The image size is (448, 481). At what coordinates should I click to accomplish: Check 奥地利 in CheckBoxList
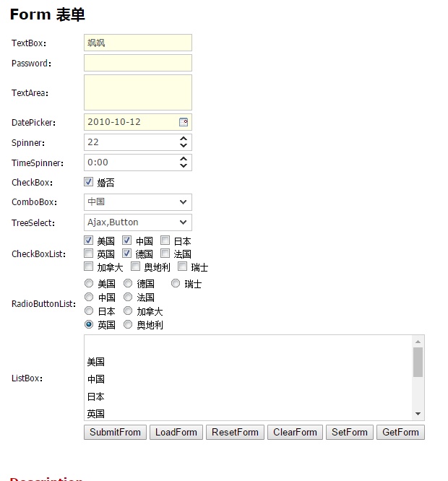pos(135,266)
